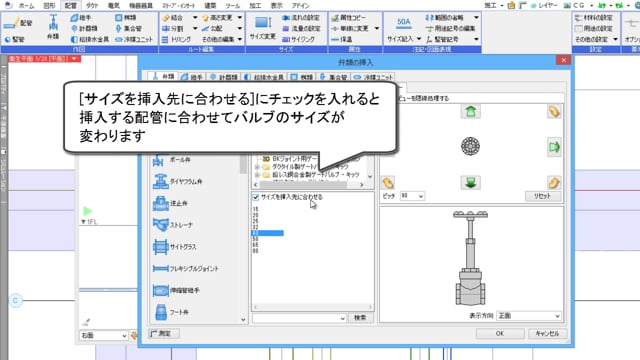Click the green up arrow in the preview

[x=470, y=111]
